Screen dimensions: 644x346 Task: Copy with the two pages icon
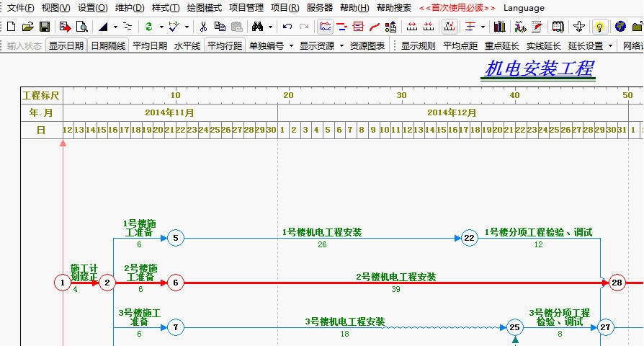(220, 27)
